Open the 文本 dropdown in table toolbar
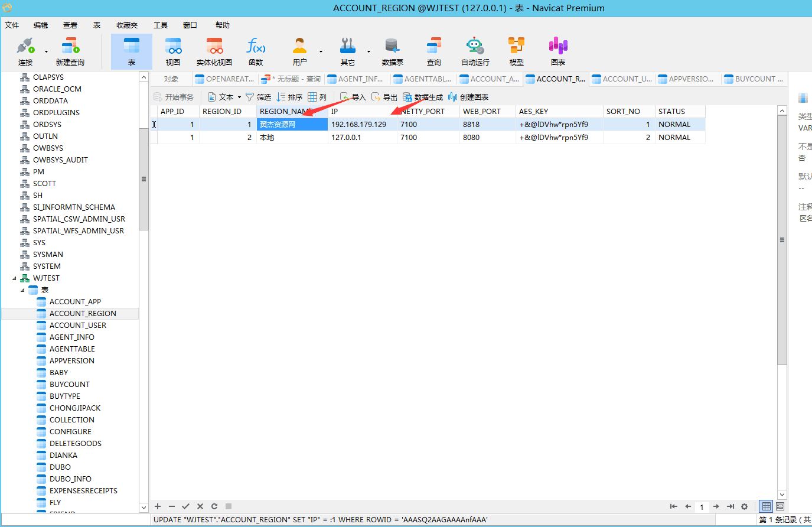 tap(225, 97)
